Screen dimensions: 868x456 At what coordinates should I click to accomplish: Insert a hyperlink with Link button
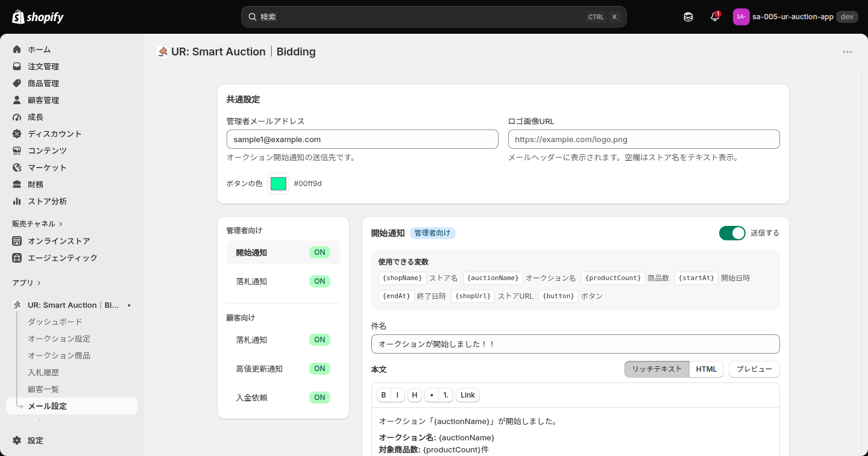pos(468,395)
